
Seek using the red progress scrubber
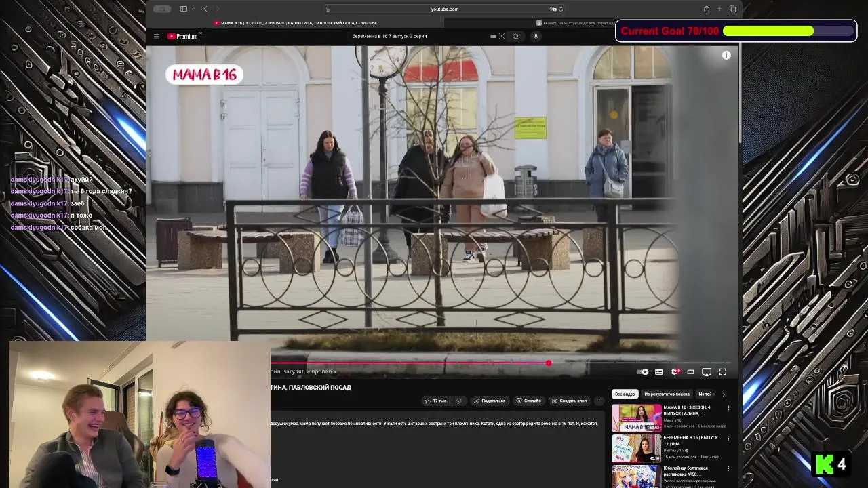[x=549, y=363]
